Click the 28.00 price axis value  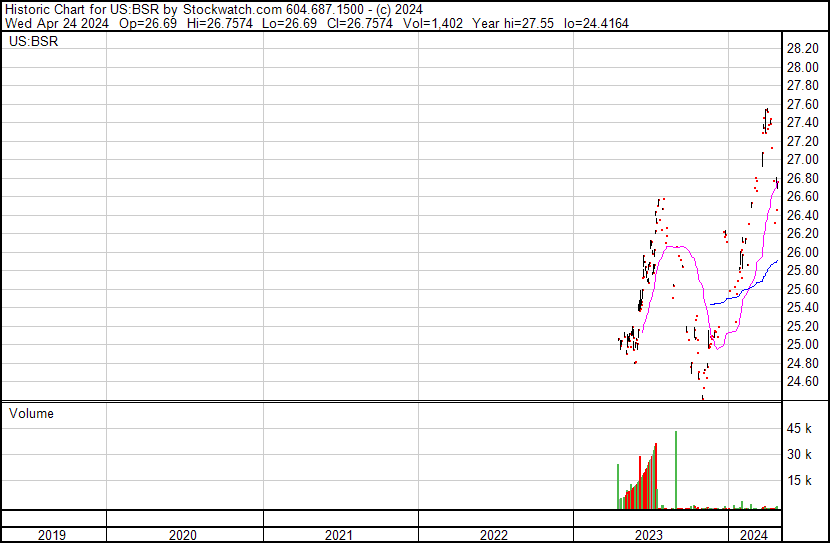802,67
